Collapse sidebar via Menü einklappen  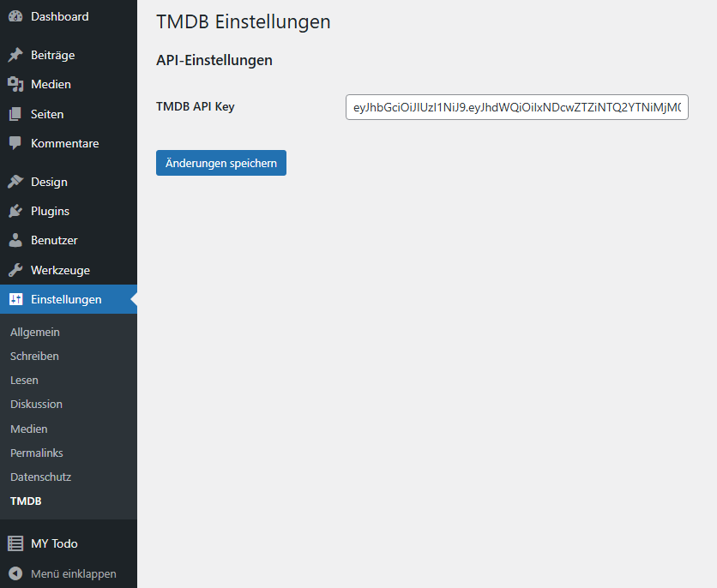point(74,573)
